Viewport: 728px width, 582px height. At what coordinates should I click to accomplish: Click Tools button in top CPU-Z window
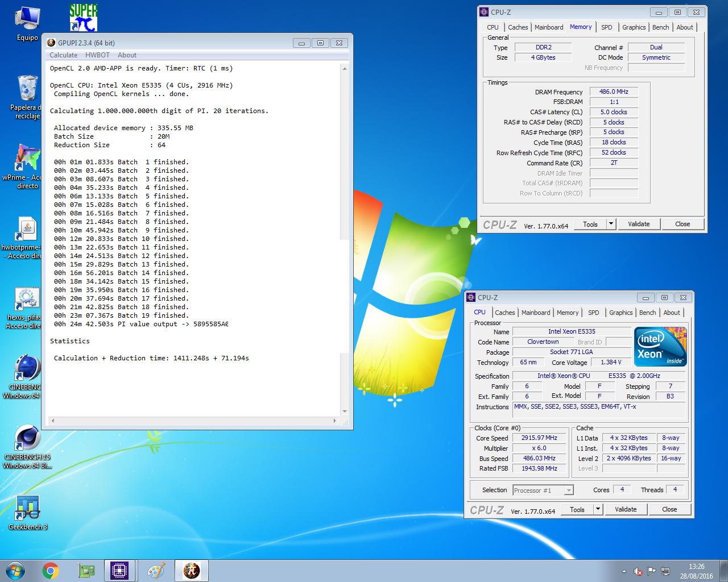pos(590,224)
